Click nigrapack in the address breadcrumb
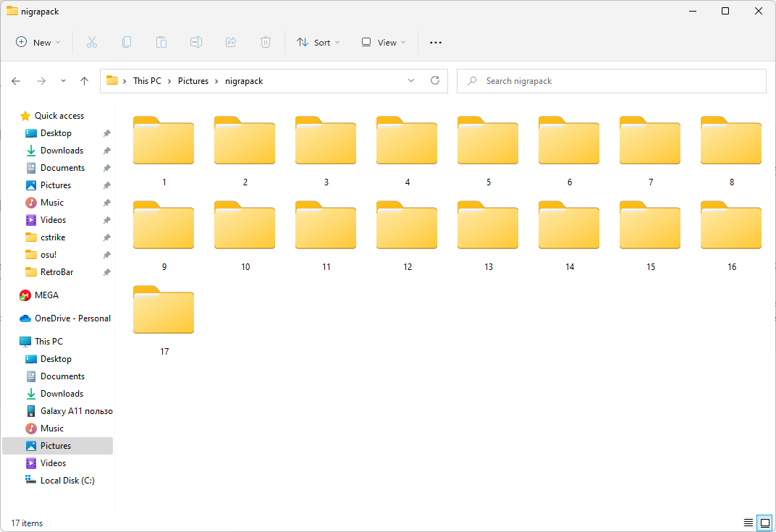Viewport: 776px width, 532px height. (244, 81)
